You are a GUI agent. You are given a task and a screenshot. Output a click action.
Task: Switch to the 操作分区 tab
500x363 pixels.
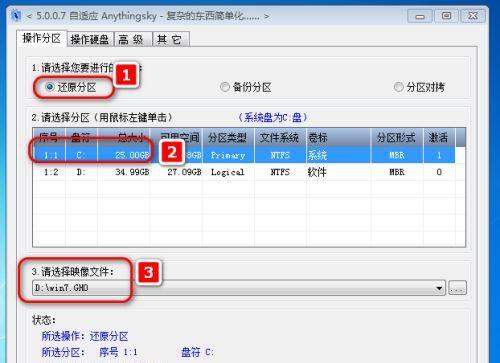coord(42,38)
